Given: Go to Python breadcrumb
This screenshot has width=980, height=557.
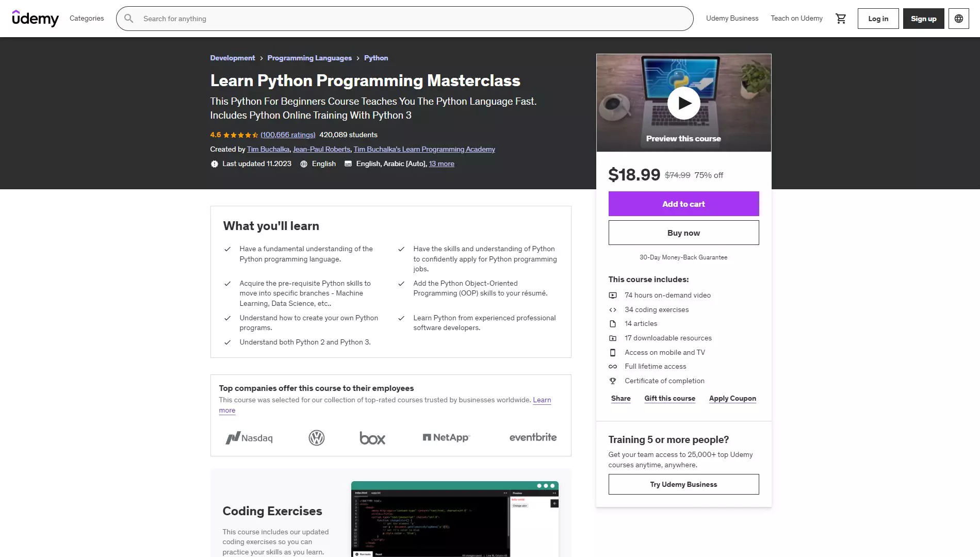Looking at the screenshot, I should [x=376, y=58].
